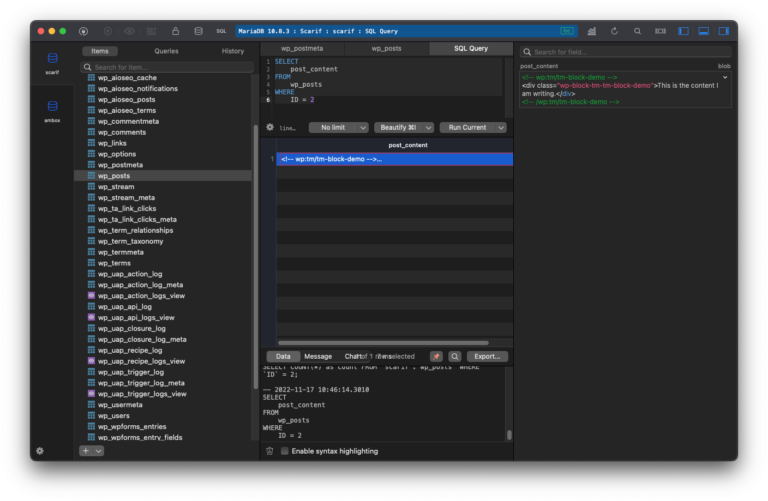The image size is (768, 501).
Task: Switch to the Queries tab
Action: pos(166,50)
